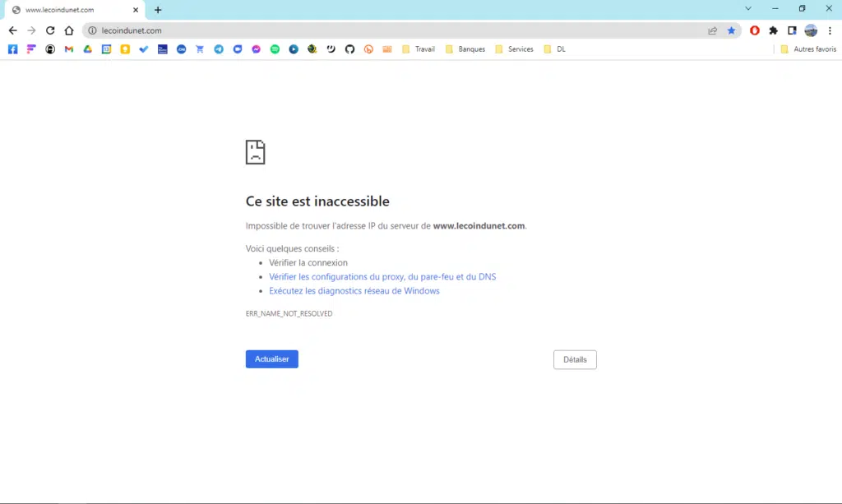Open the side panel icon
Image resolution: width=842 pixels, height=504 pixels.
[792, 30]
